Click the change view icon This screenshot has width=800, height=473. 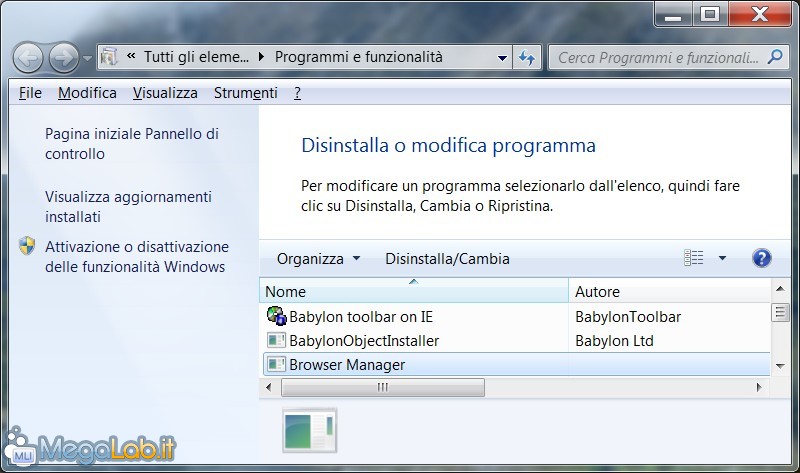pos(693,258)
